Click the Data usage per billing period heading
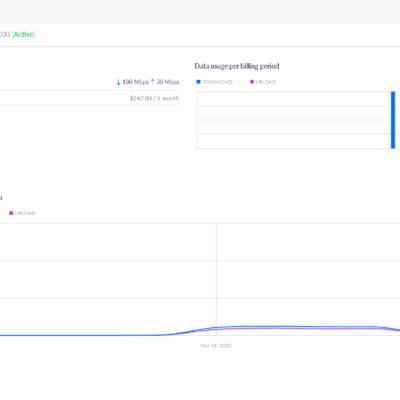This screenshot has height=400, width=400. [x=237, y=66]
